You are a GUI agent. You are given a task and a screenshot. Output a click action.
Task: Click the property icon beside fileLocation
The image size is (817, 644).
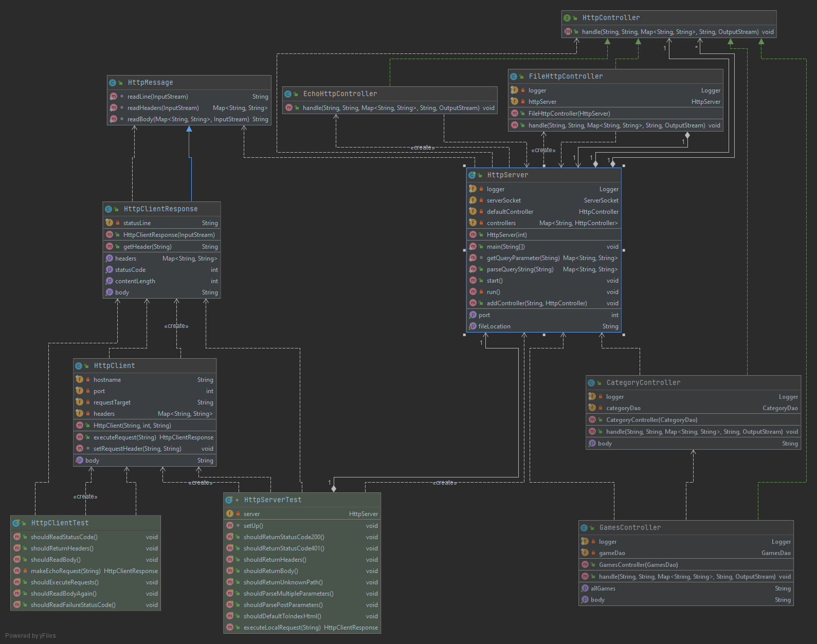(x=473, y=326)
